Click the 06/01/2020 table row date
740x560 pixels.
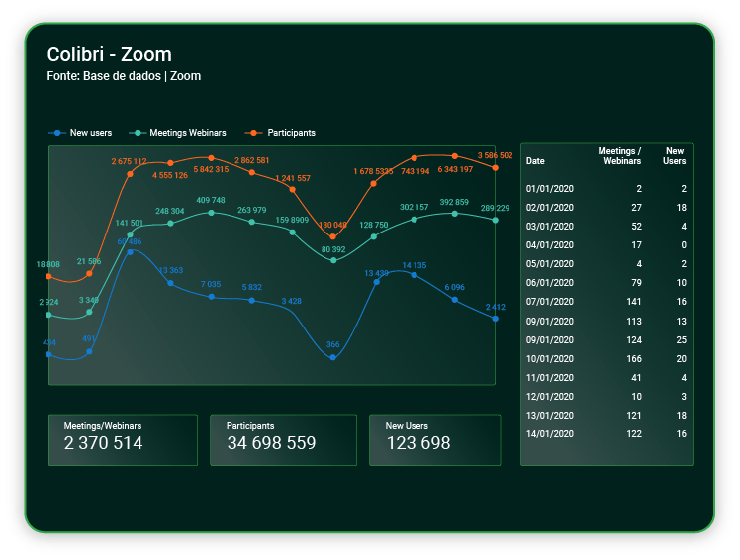pos(550,283)
